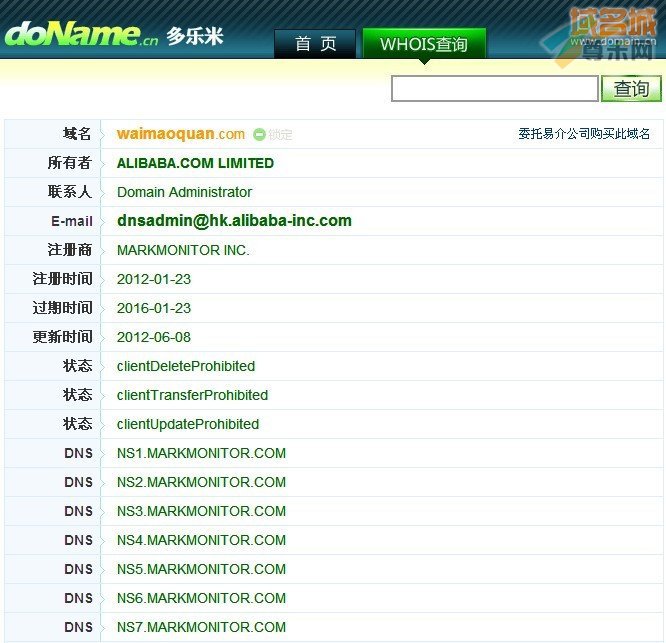Click NS4.MARKMONITOR.COM entry
The height and width of the screenshot is (643, 666).
201,540
